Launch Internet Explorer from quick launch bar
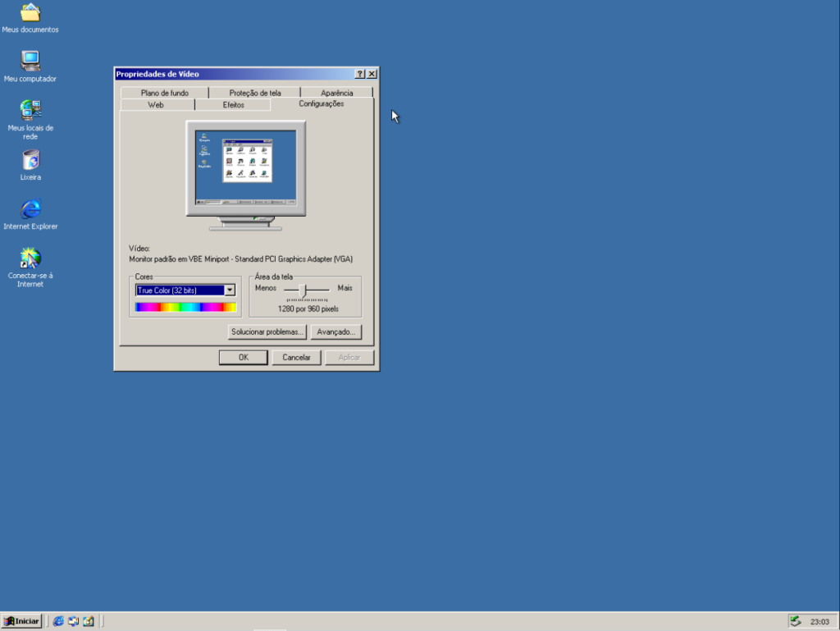 (58, 621)
